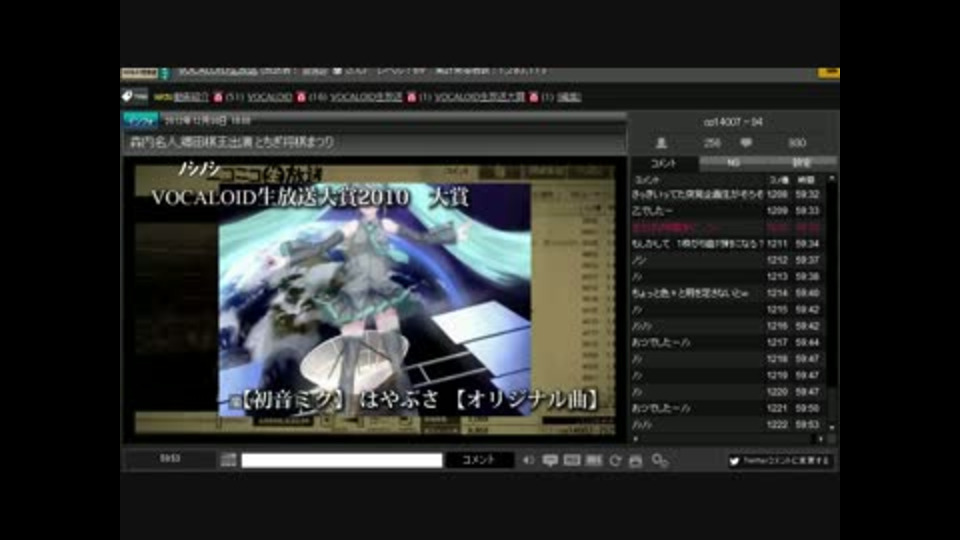This screenshot has height=540, width=960.
Task: Open player settings gear icon
Action: [x=659, y=460]
